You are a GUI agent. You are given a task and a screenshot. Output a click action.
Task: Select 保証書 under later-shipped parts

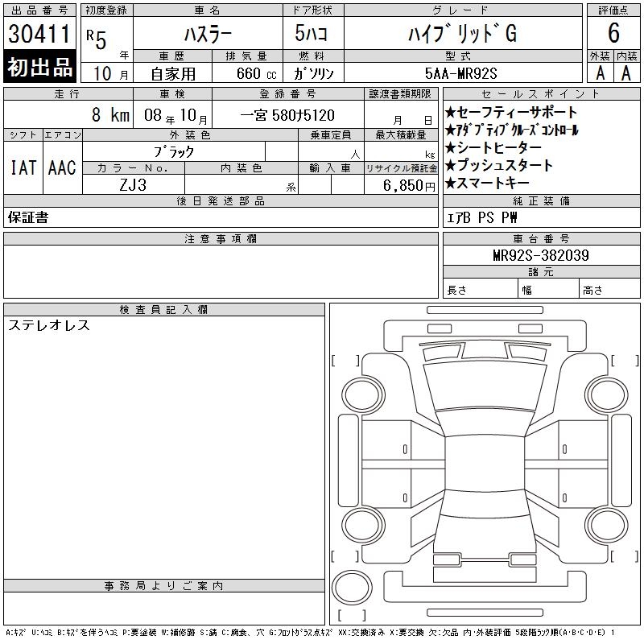coord(28,217)
